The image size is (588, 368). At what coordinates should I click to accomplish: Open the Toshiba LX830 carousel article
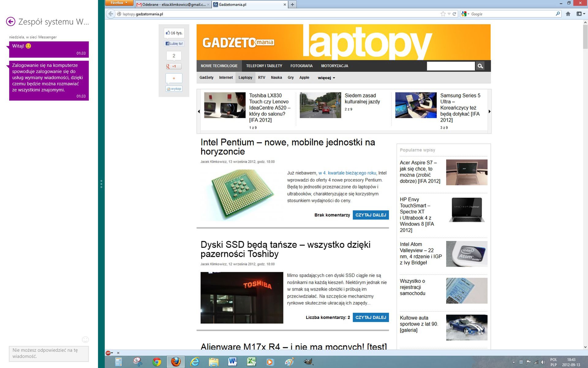(x=269, y=108)
